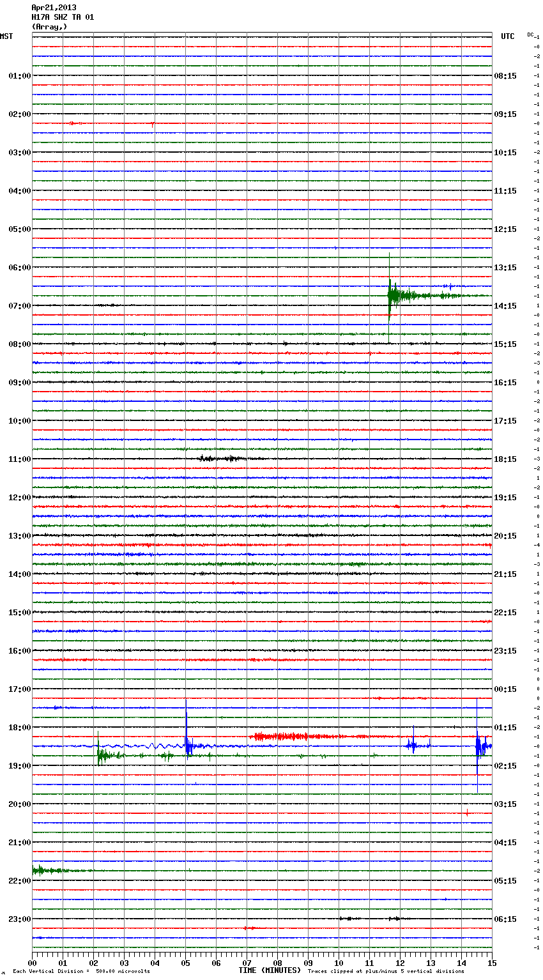Click the Each Vertical Division 500.00 microvolts note

pyautogui.click(x=81, y=971)
